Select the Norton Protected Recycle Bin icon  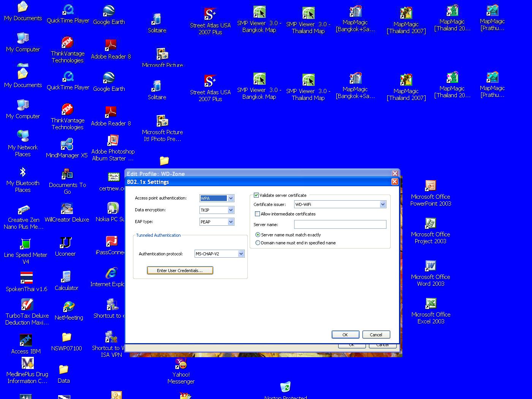coord(285,387)
